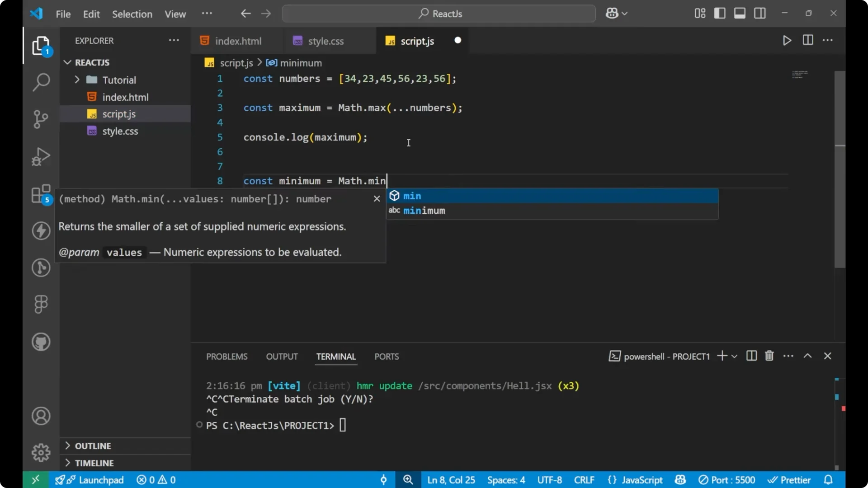Click Prettier in the status bar
Screen dimensions: 868x488
790,480
